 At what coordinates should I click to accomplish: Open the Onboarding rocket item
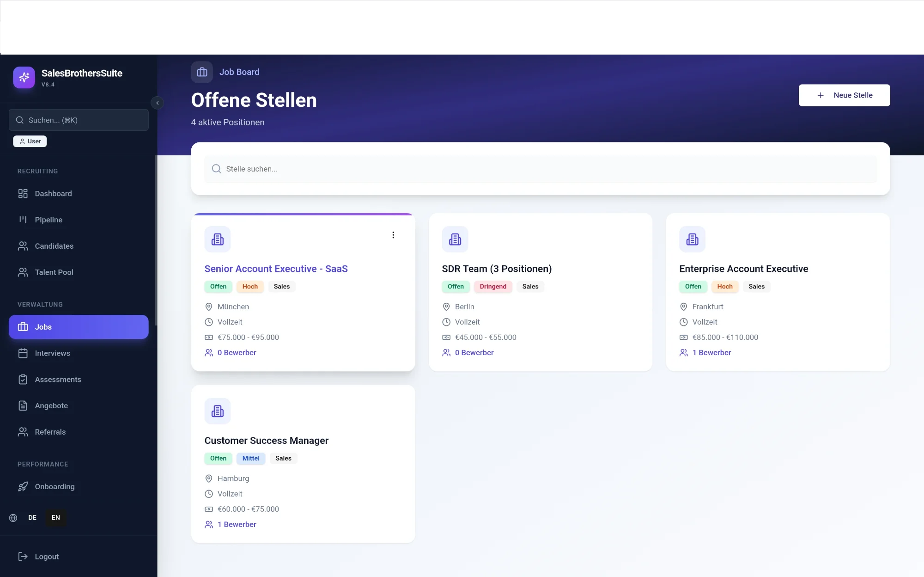click(x=55, y=486)
